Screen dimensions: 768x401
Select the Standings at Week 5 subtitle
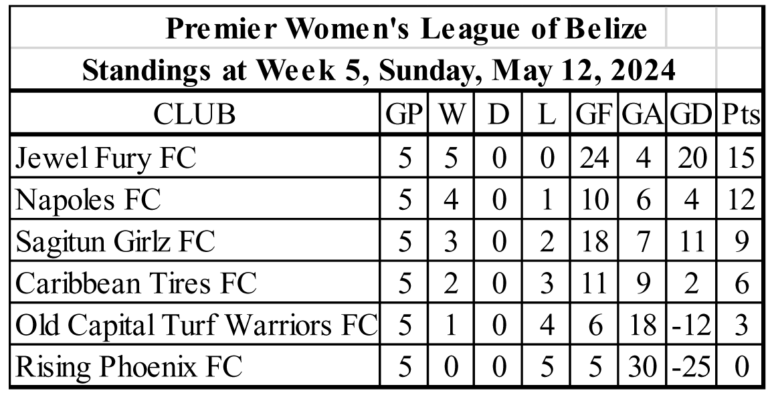[x=378, y=70]
